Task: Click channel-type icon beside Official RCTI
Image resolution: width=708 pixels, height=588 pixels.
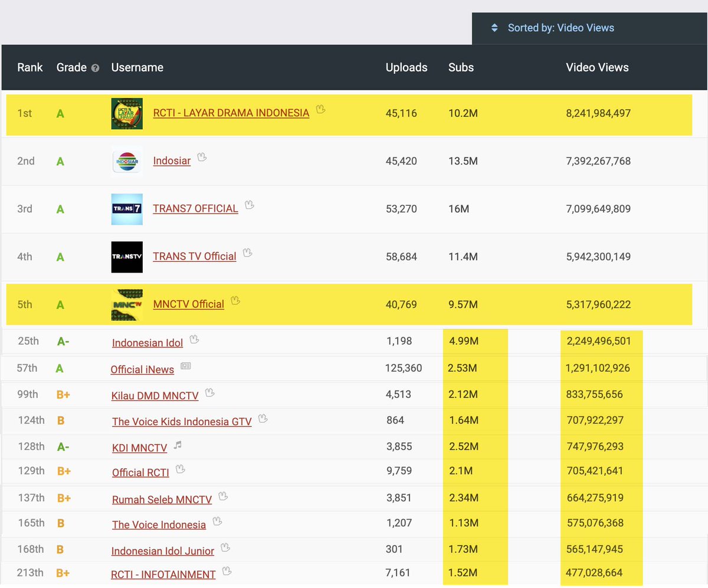Action: 181,469
